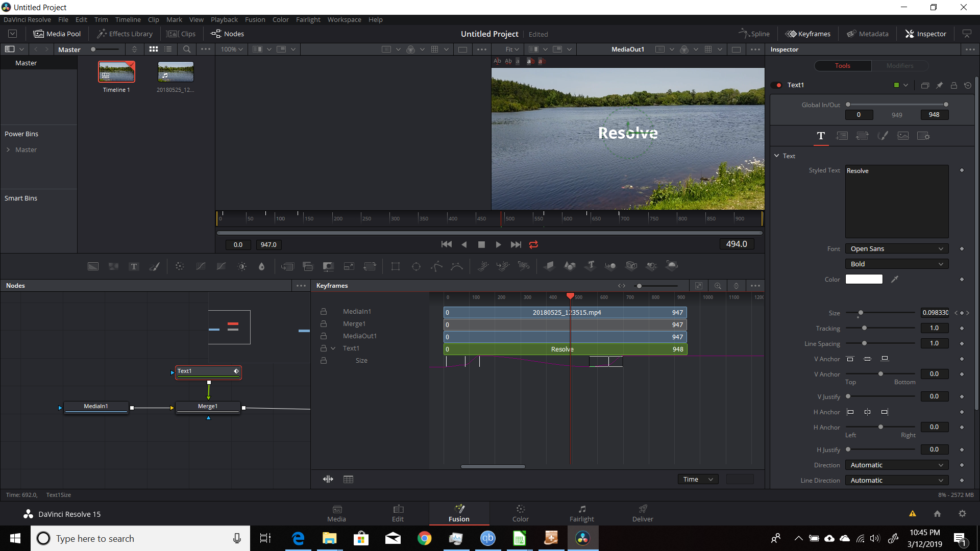Click the search icon in Media Pool
The height and width of the screenshot is (551, 980).
[187, 49]
